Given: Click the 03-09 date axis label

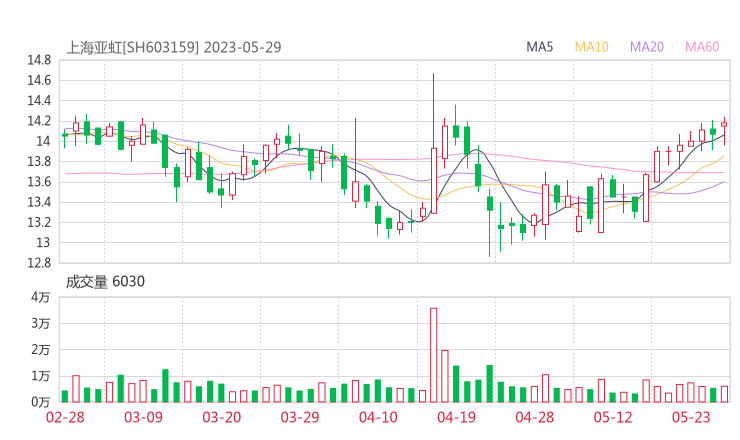Looking at the screenshot, I should [143, 417].
